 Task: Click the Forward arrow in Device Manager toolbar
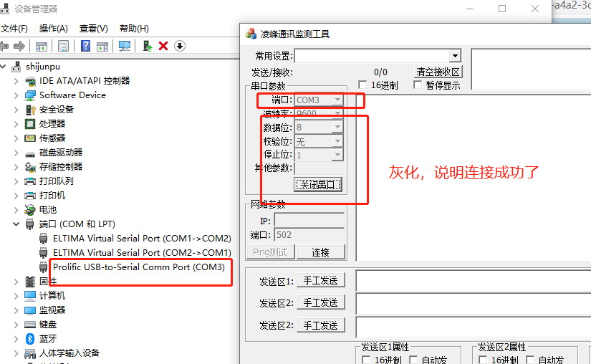19,47
